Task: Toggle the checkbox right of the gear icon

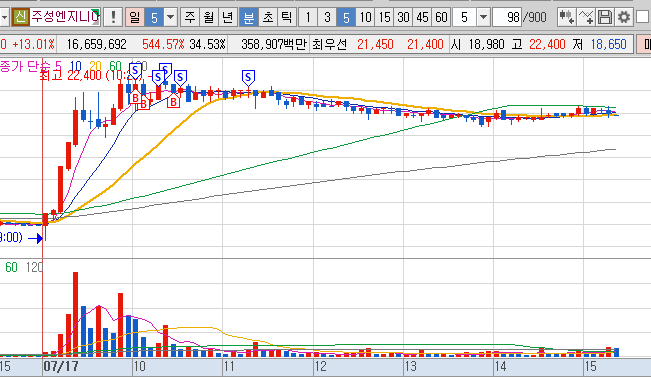Action: 643,17
